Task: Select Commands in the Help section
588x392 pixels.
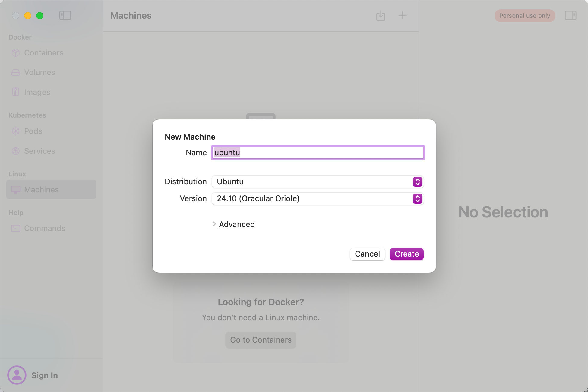Action: [45, 228]
